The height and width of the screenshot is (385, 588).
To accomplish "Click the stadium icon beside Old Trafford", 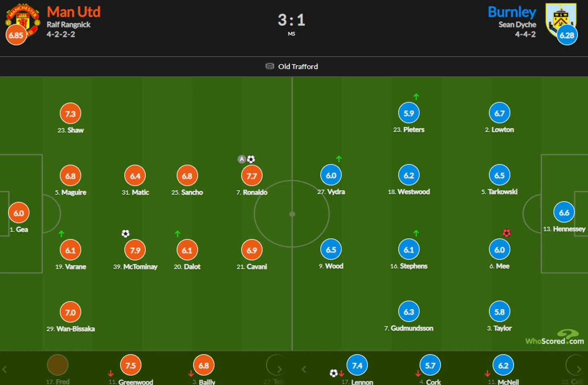I will 269,66.
